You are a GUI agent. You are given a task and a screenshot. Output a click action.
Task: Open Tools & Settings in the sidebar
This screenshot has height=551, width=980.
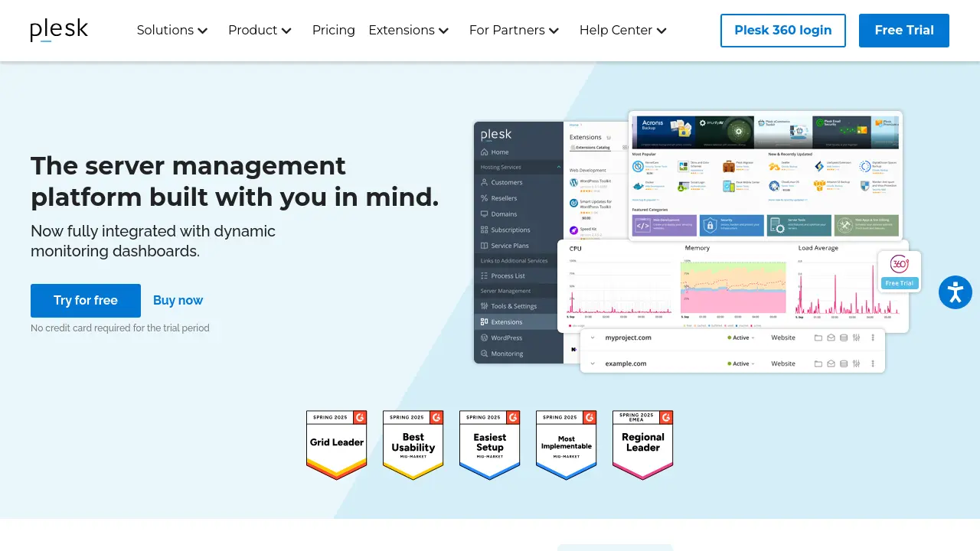coord(514,306)
